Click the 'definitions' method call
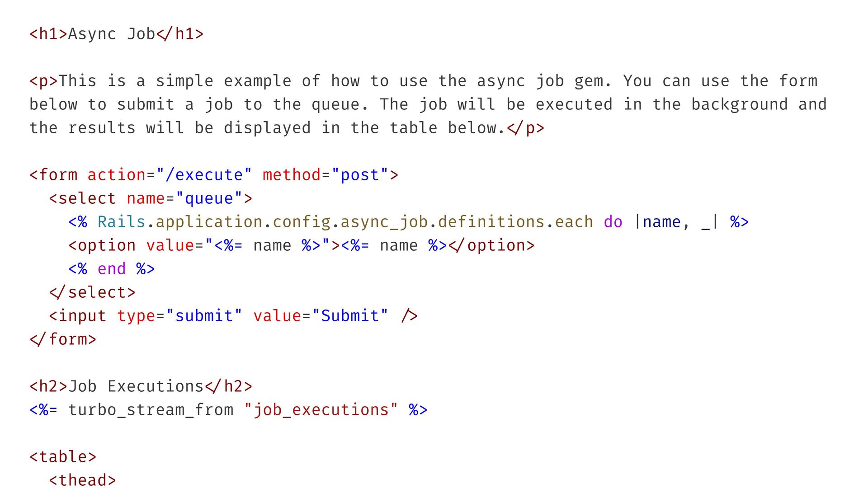This screenshot has width=868, height=488. [491, 222]
